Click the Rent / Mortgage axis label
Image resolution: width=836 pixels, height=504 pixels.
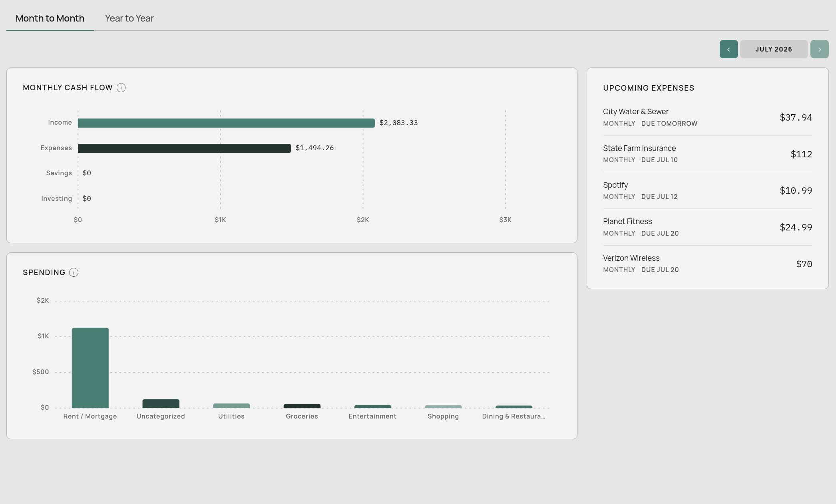point(90,417)
